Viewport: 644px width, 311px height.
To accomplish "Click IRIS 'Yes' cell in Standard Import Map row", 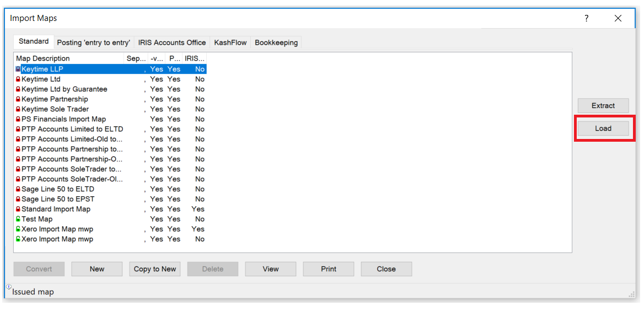I will click(x=198, y=209).
